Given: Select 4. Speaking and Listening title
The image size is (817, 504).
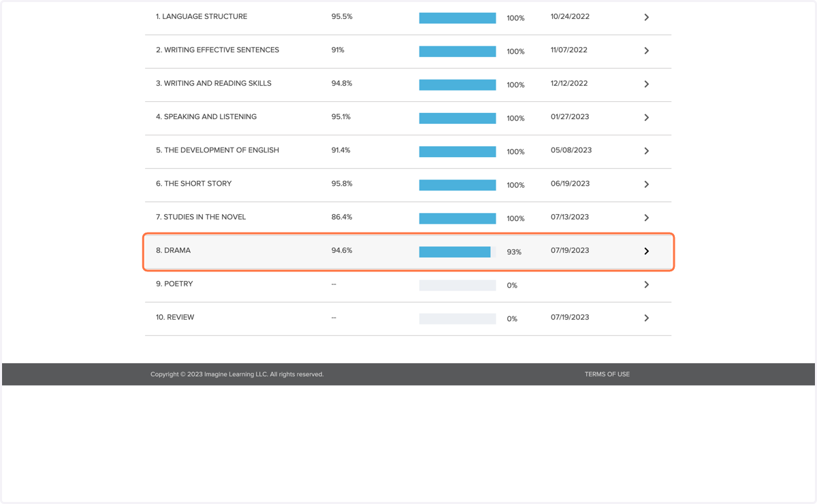Looking at the screenshot, I should [x=206, y=116].
